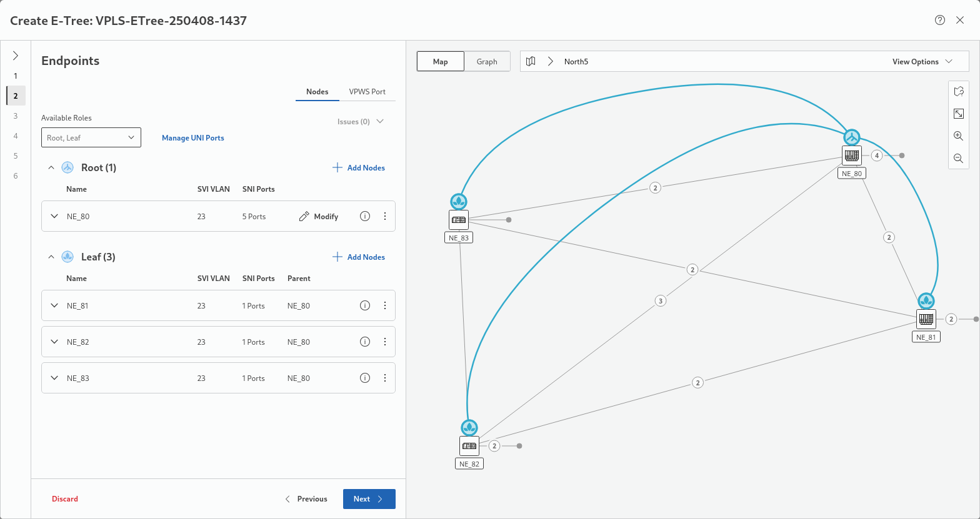Click the Next button
The image size is (980, 519).
[x=369, y=498]
